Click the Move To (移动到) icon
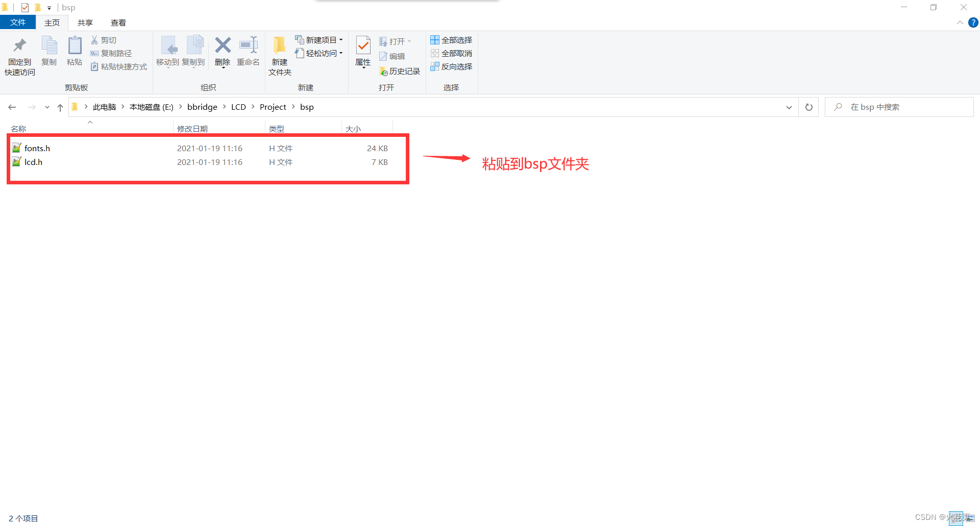The height and width of the screenshot is (526, 980). (169, 45)
